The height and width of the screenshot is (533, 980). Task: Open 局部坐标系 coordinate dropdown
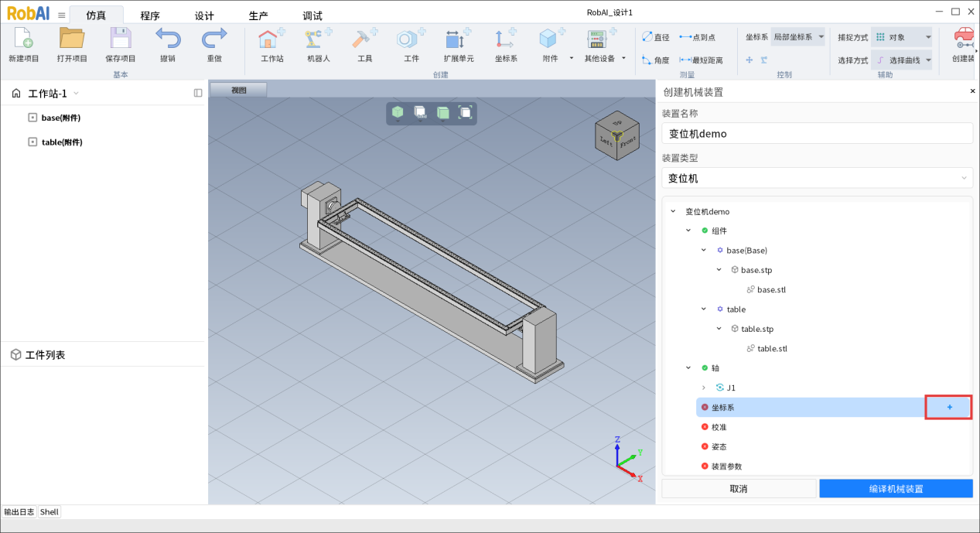(x=799, y=37)
